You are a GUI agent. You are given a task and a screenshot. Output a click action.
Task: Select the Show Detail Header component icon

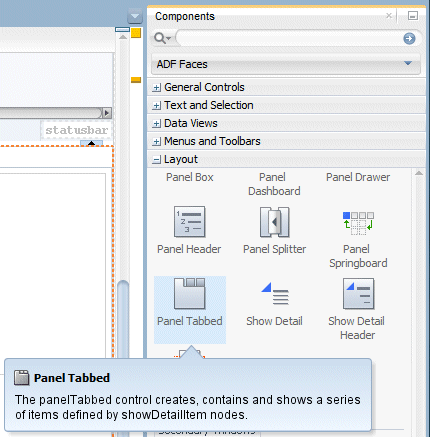(358, 294)
